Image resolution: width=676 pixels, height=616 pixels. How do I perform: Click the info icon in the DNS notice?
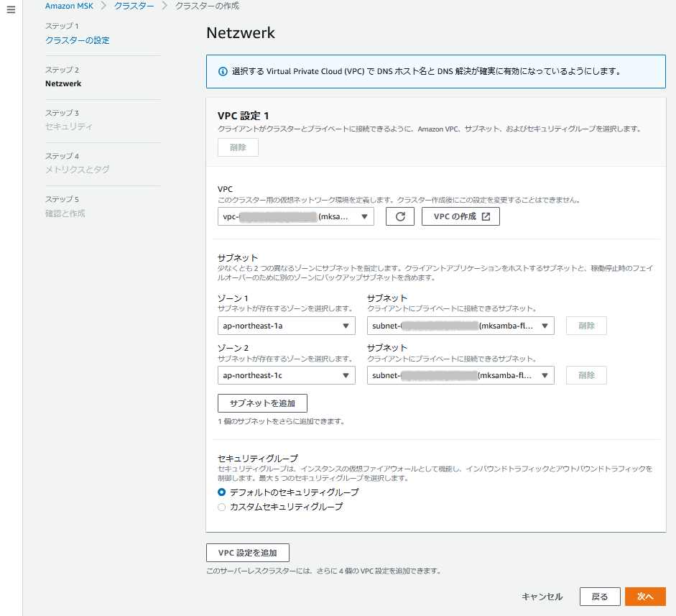pyautogui.click(x=223, y=72)
